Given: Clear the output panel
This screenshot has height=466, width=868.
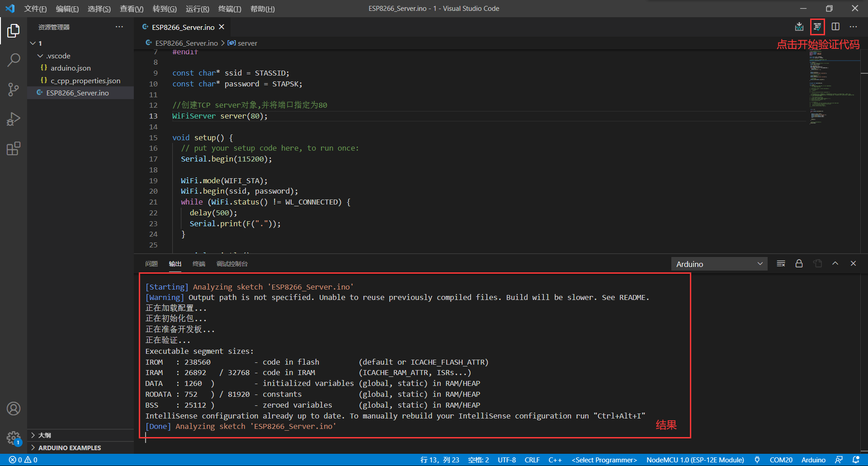Looking at the screenshot, I should (781, 264).
